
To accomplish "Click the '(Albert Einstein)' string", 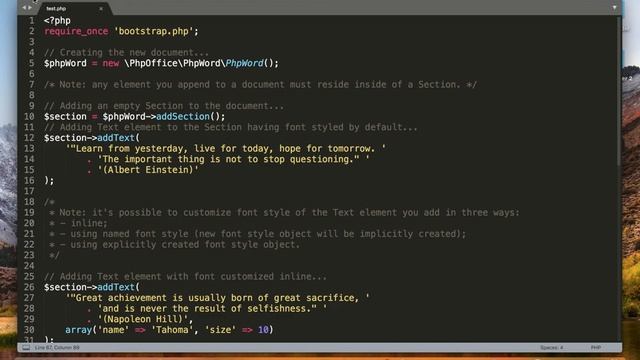I will coord(148,170).
